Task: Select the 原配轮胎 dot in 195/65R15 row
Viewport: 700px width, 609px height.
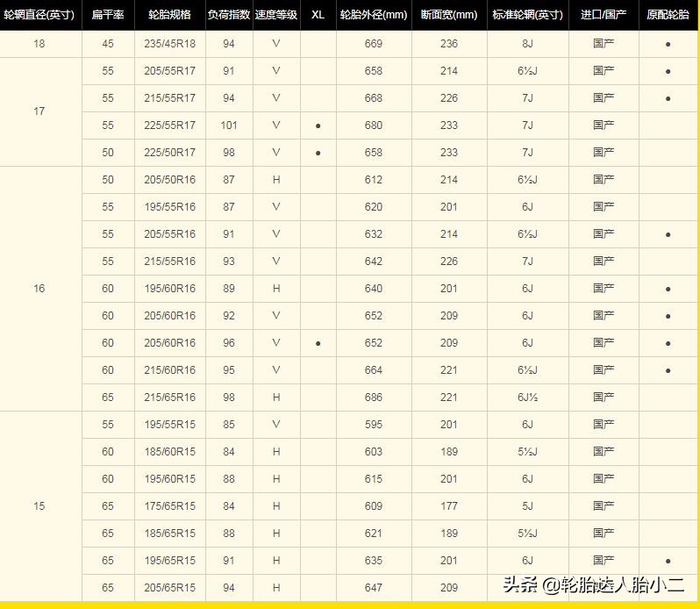Action: pos(668,562)
